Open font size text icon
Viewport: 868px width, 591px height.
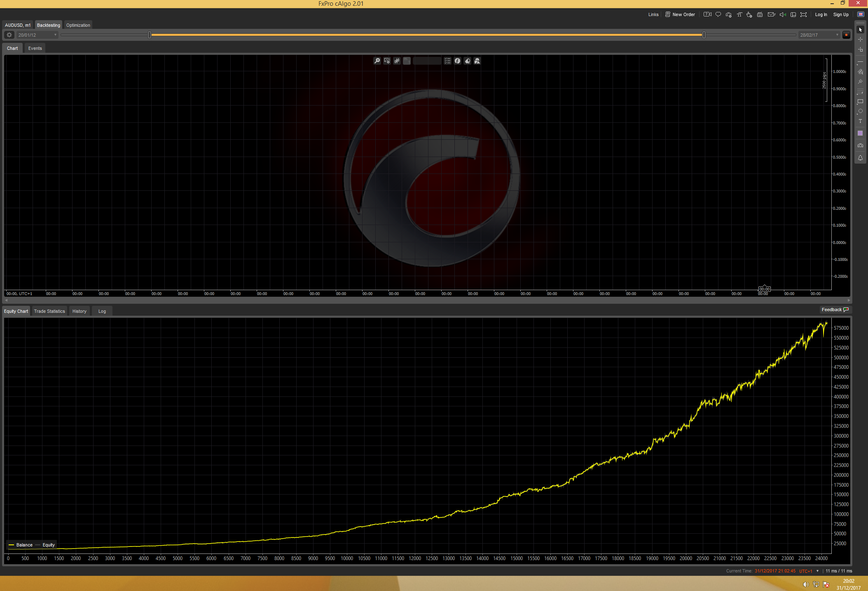[x=739, y=14]
